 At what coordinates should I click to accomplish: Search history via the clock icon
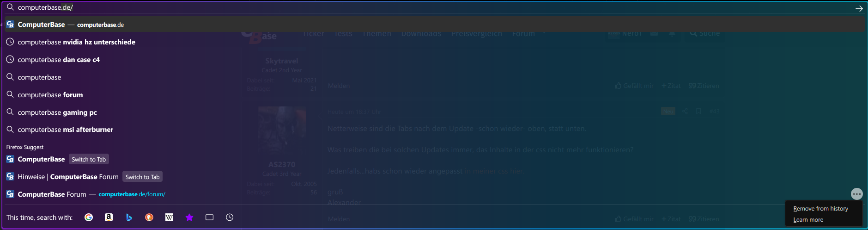click(x=230, y=218)
